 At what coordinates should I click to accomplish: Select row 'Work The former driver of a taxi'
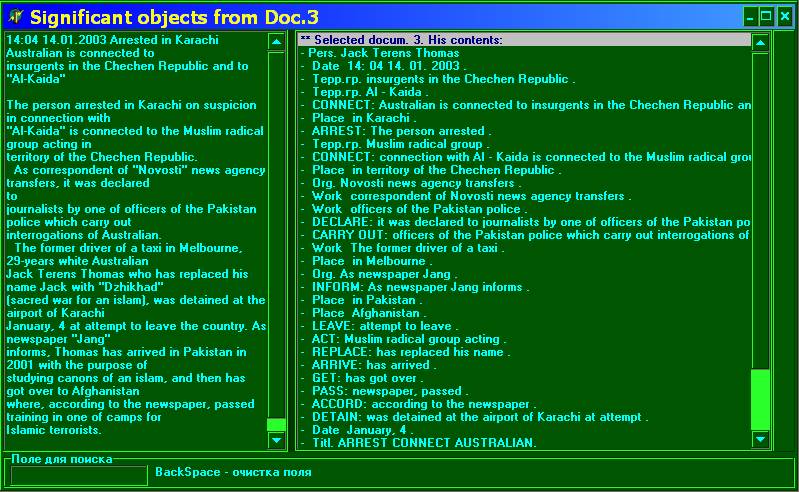(x=524, y=248)
